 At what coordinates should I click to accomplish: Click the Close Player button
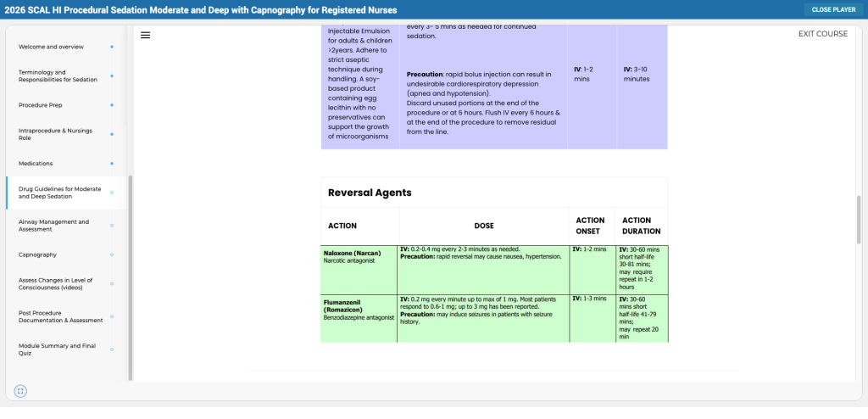[833, 9]
